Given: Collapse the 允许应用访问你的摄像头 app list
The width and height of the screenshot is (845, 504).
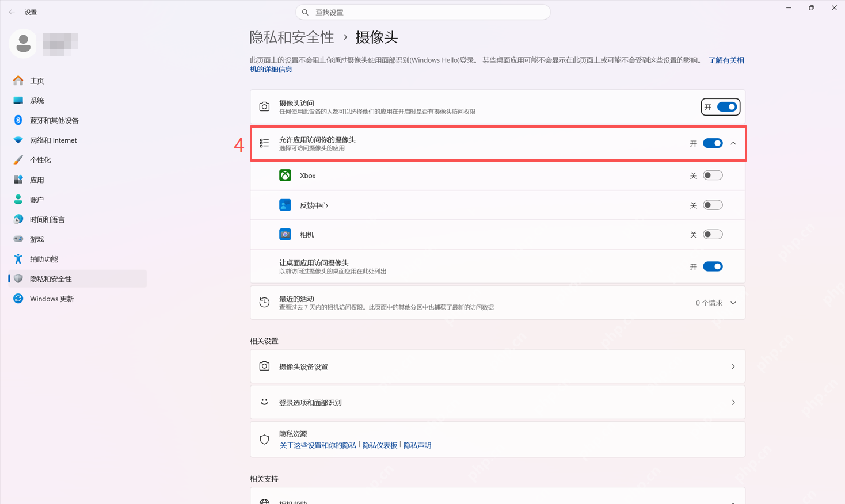Looking at the screenshot, I should click(x=733, y=143).
